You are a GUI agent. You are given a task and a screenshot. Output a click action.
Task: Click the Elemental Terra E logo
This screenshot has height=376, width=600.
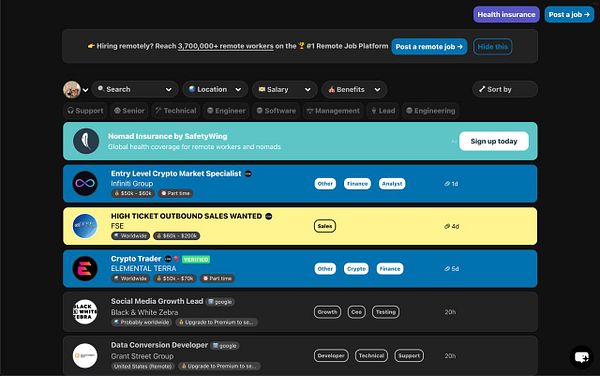point(85,269)
